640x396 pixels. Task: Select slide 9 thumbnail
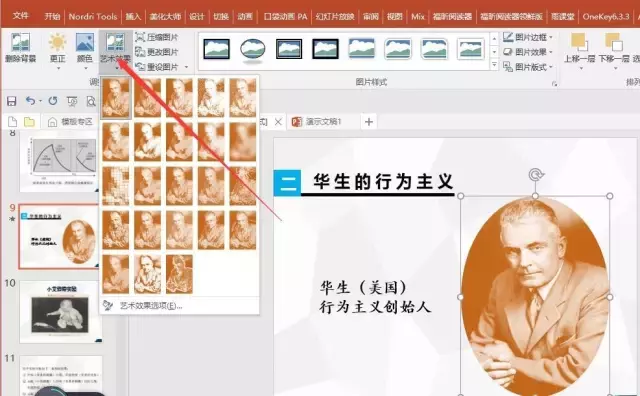click(x=58, y=237)
